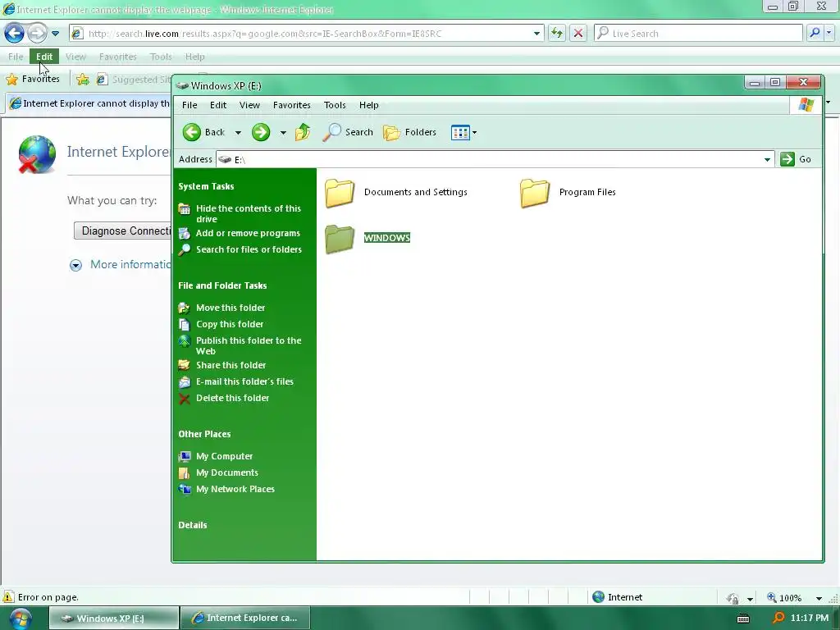This screenshot has height=630, width=840.
Task: Click the Internet Explorer refresh icon
Action: tap(557, 33)
